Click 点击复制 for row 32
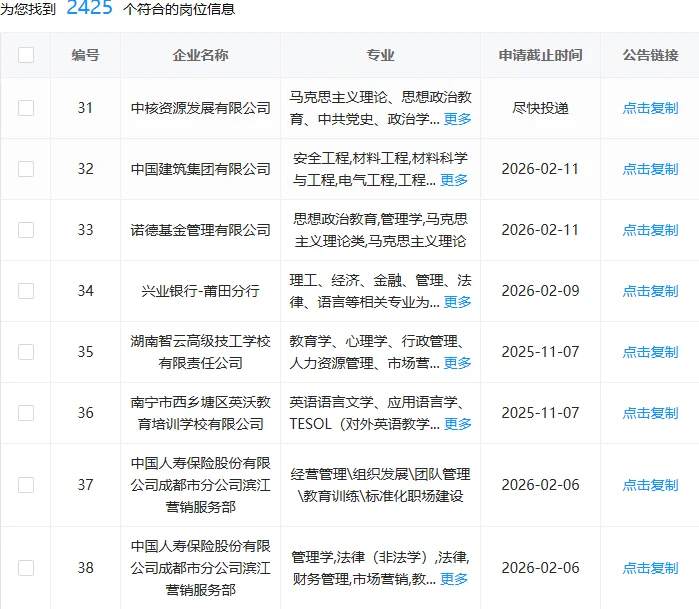Viewport: 699px width, 609px height. point(650,169)
